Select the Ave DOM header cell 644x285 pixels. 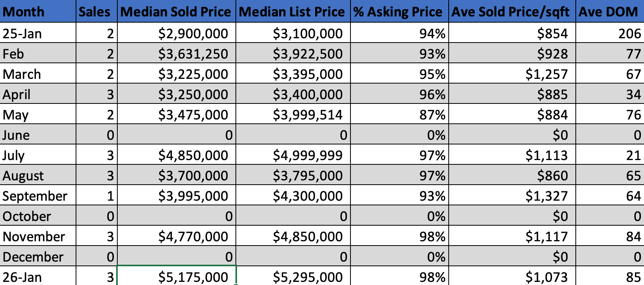tap(609, 12)
